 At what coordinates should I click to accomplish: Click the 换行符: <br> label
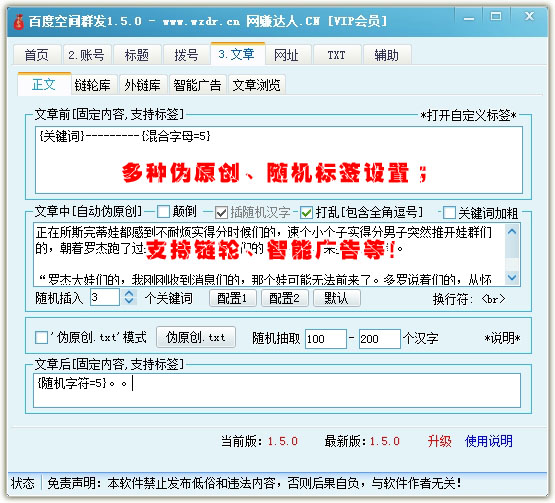469,299
